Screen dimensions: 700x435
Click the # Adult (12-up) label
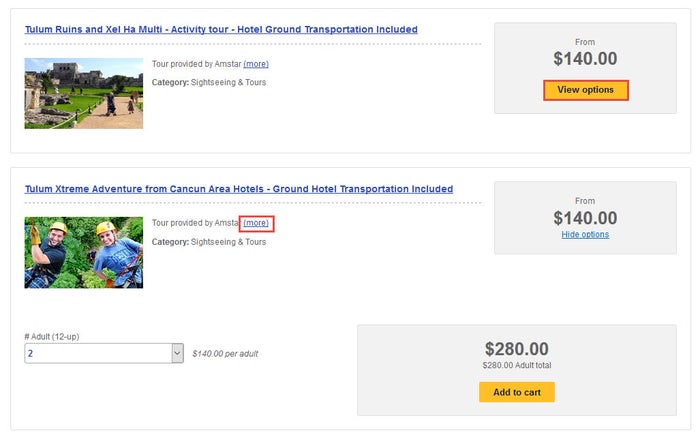point(52,337)
